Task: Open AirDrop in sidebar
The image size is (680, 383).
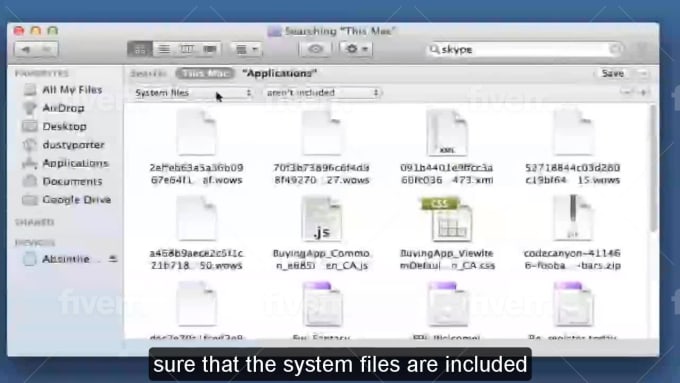Action: coord(53,108)
